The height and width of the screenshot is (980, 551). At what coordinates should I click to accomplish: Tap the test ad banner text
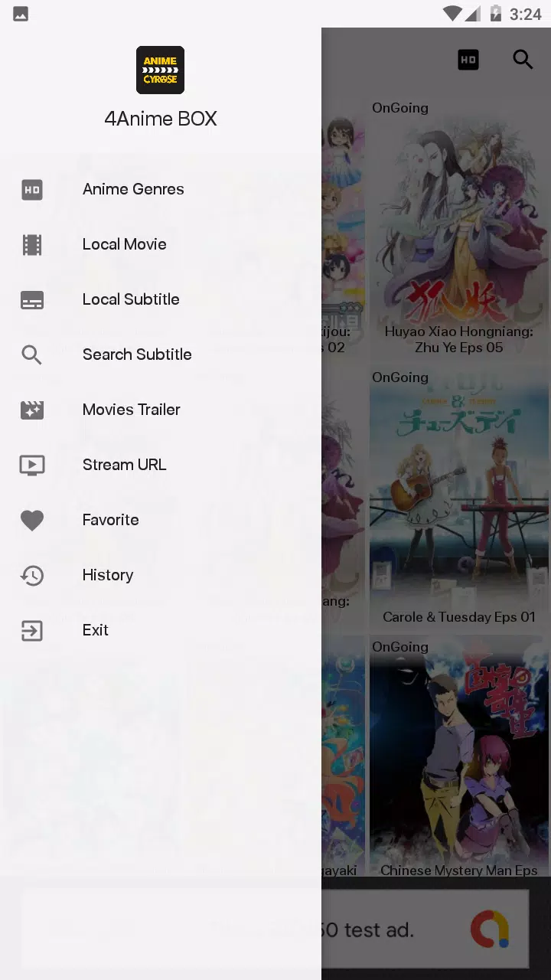click(x=367, y=930)
